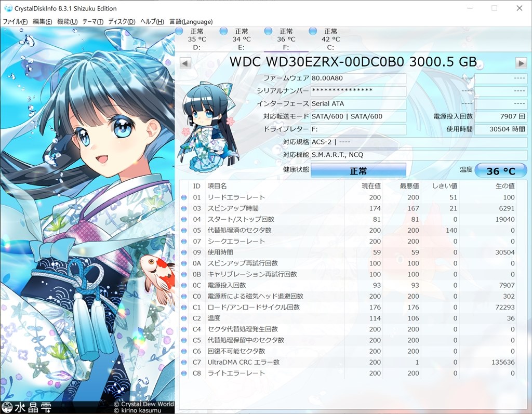Click the status dot for attribute 05 代替処理済のセクタ数
Screen dimensions: 532x414
[x=184, y=231]
